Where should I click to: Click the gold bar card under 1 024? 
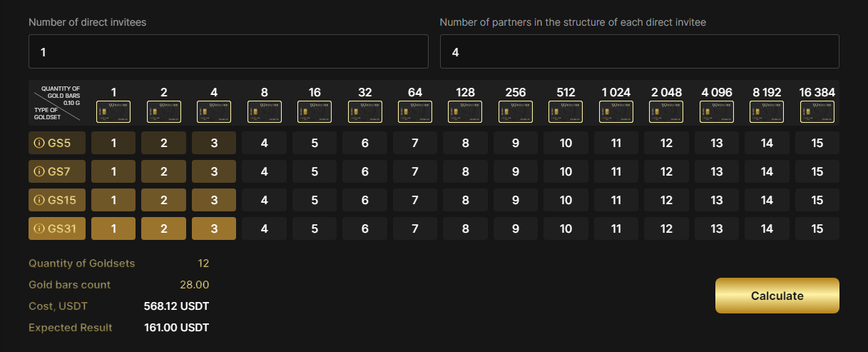pos(616,111)
